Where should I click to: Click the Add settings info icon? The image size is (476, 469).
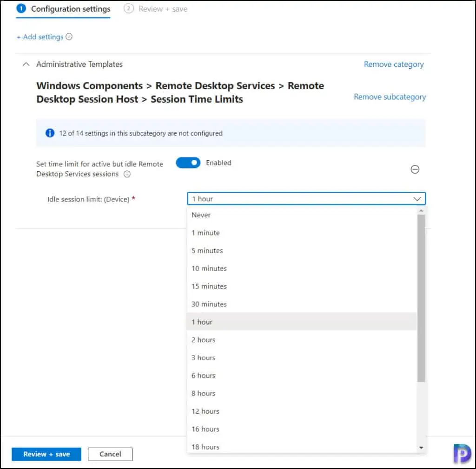(x=69, y=37)
